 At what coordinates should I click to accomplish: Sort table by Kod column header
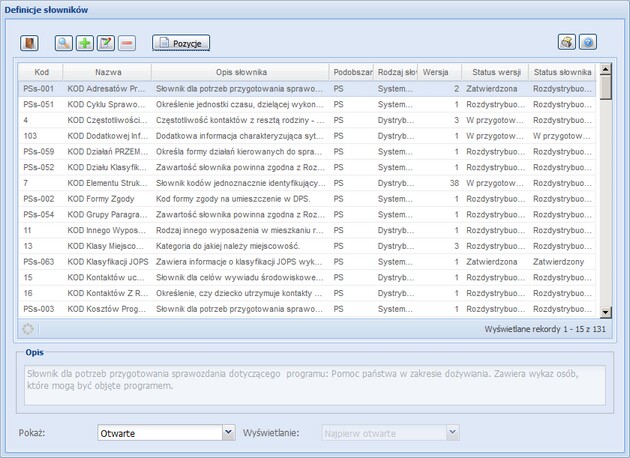pos(41,72)
